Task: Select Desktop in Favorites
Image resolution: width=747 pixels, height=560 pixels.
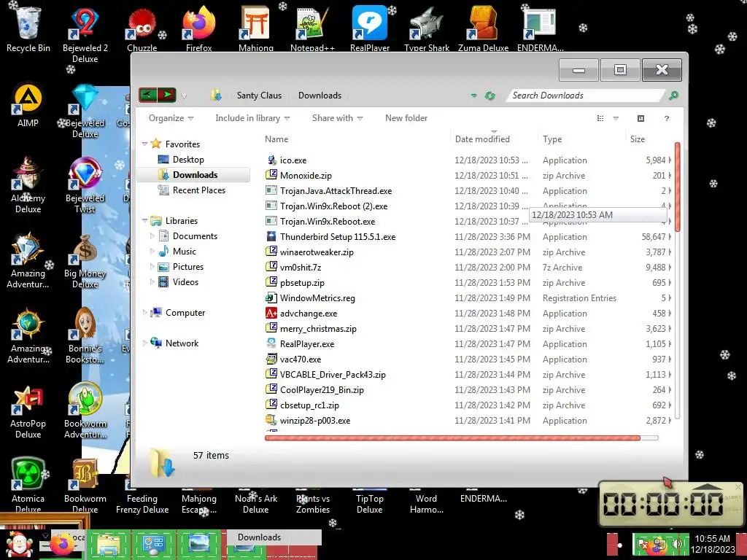Action: pyautogui.click(x=181, y=160)
